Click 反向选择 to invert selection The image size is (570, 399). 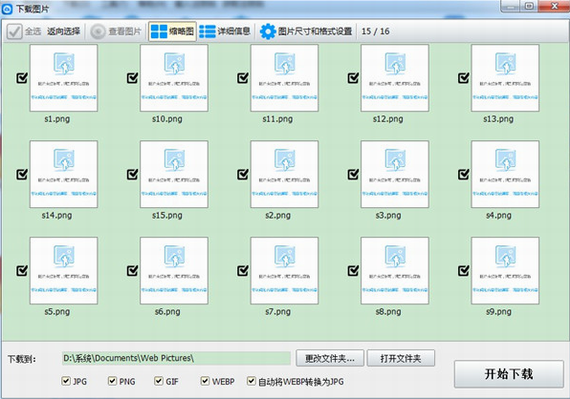coord(63,32)
